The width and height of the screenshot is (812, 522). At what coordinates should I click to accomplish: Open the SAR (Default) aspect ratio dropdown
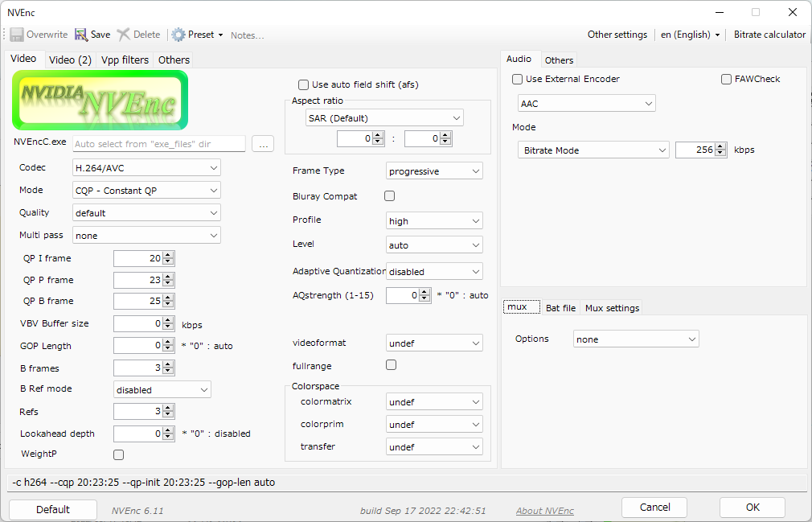click(384, 118)
